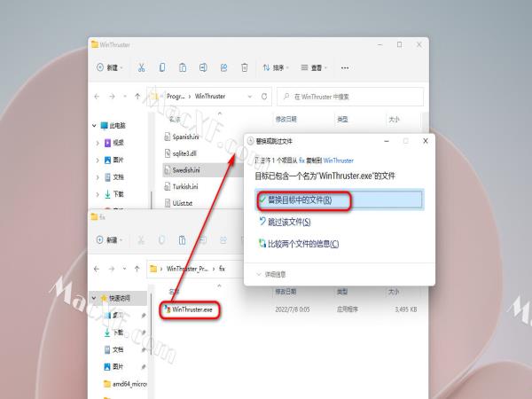Expand 文档 folder in upper sidebar

coord(98,177)
